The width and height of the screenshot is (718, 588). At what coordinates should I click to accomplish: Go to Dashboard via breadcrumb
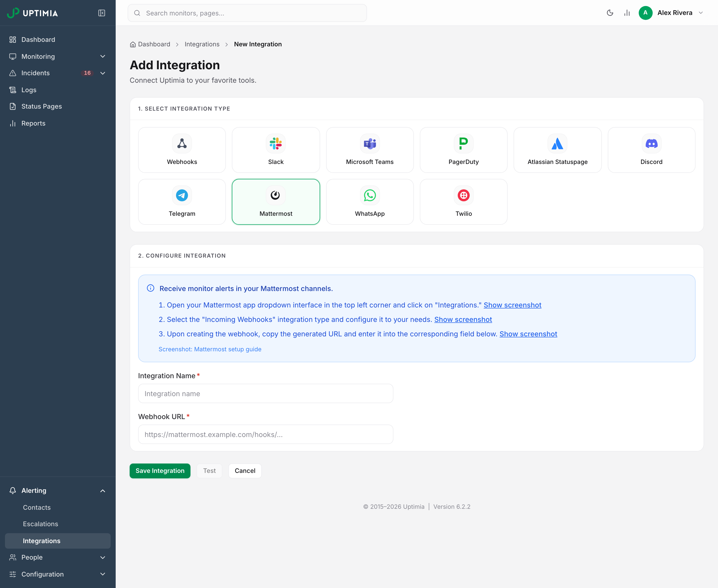(x=150, y=44)
